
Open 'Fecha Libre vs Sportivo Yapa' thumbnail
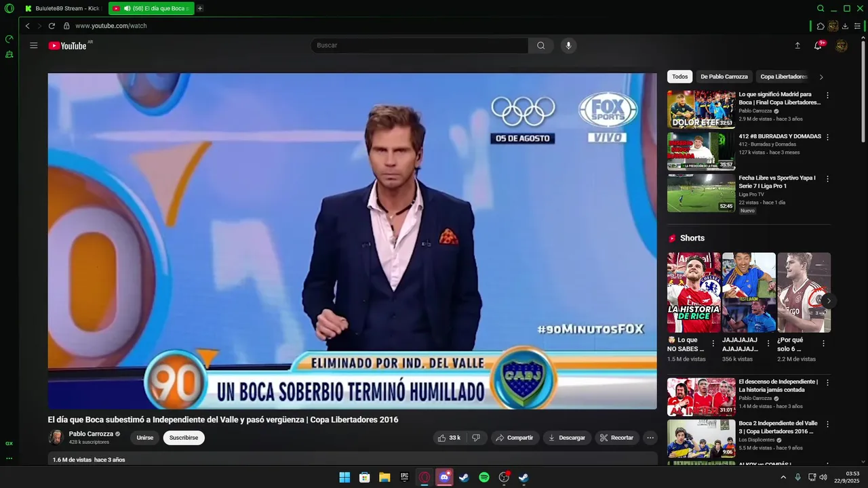point(701,193)
